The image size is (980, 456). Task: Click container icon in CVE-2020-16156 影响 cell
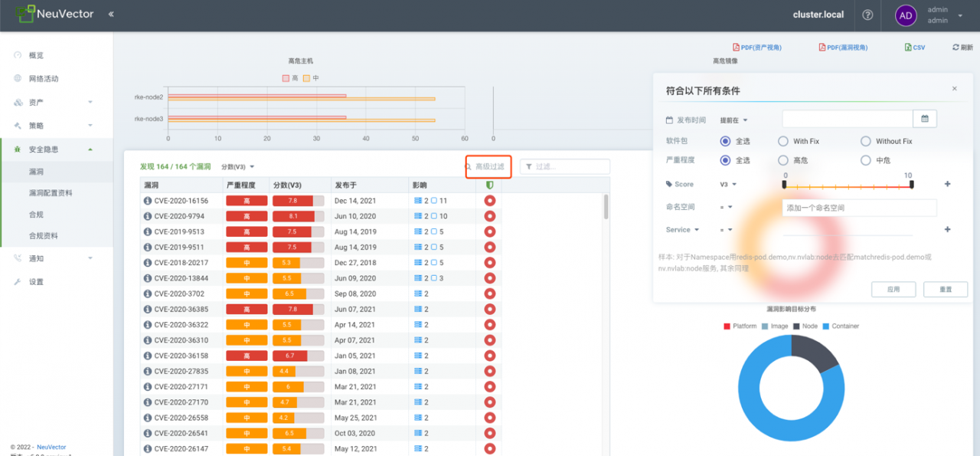click(x=433, y=201)
